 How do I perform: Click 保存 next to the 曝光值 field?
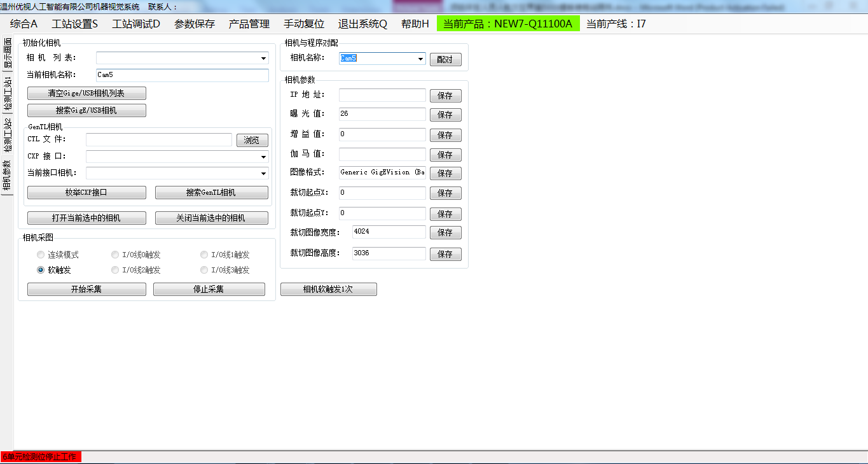pyautogui.click(x=445, y=115)
